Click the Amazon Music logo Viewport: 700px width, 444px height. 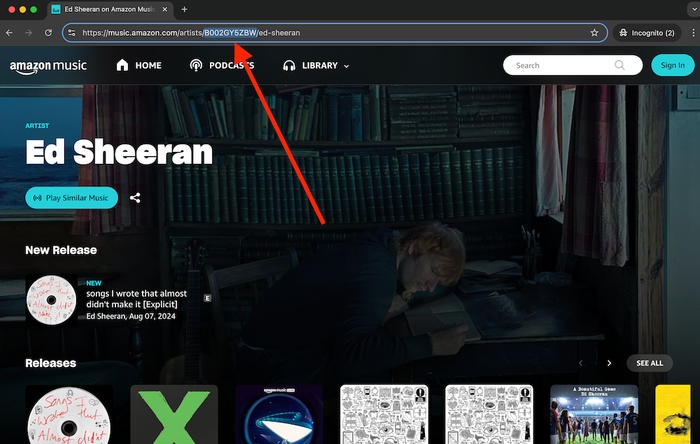[x=48, y=66]
